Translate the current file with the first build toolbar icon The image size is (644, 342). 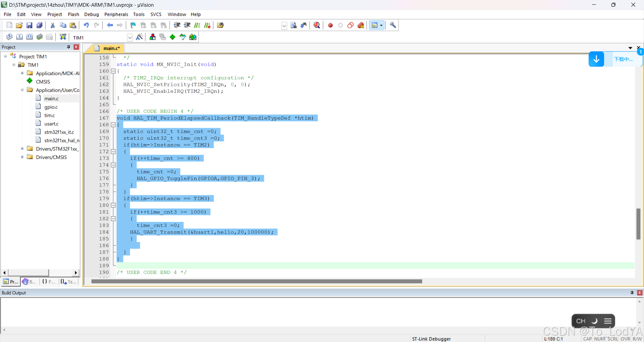click(9, 37)
